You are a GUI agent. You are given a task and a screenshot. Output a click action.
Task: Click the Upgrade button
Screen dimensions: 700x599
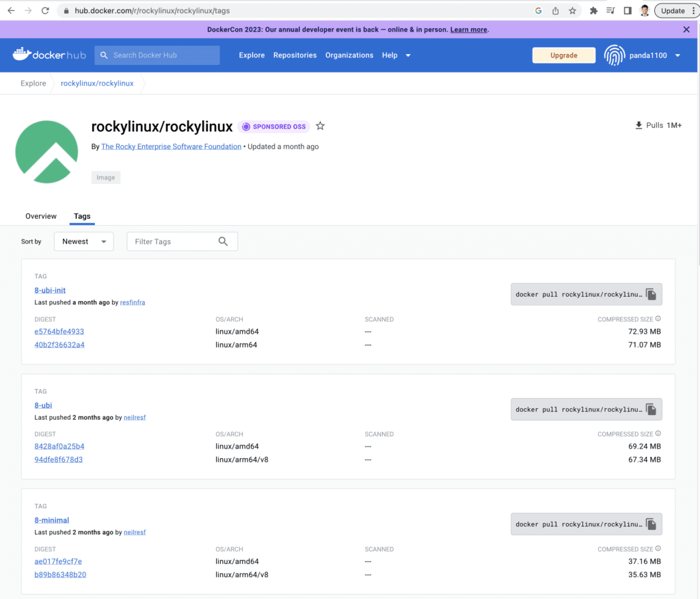click(x=563, y=55)
